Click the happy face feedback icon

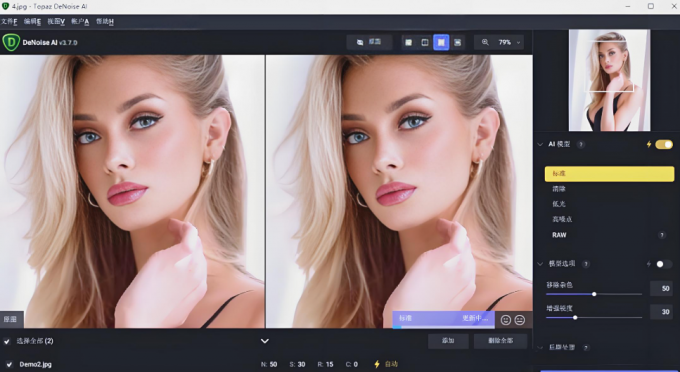(x=506, y=320)
